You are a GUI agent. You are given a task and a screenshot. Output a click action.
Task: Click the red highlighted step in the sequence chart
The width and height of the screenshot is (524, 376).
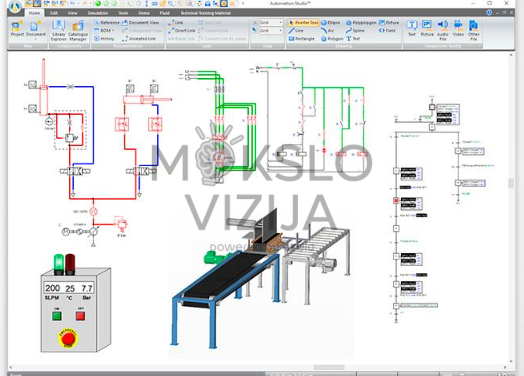(x=396, y=201)
